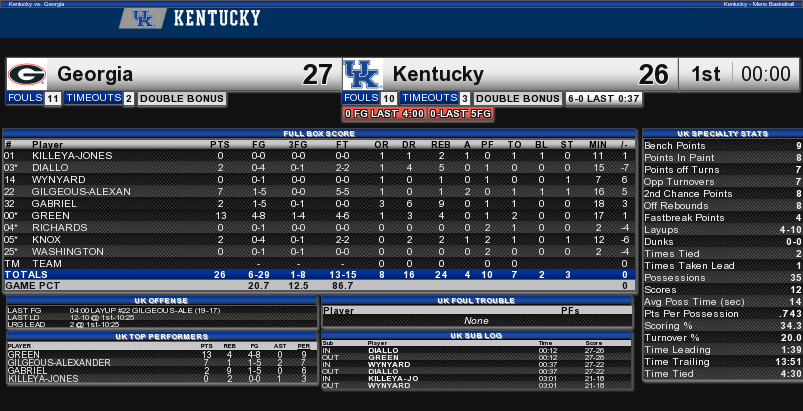Click the red 0-LAST 5FG alert
This screenshot has height=411, width=803.
[460, 114]
